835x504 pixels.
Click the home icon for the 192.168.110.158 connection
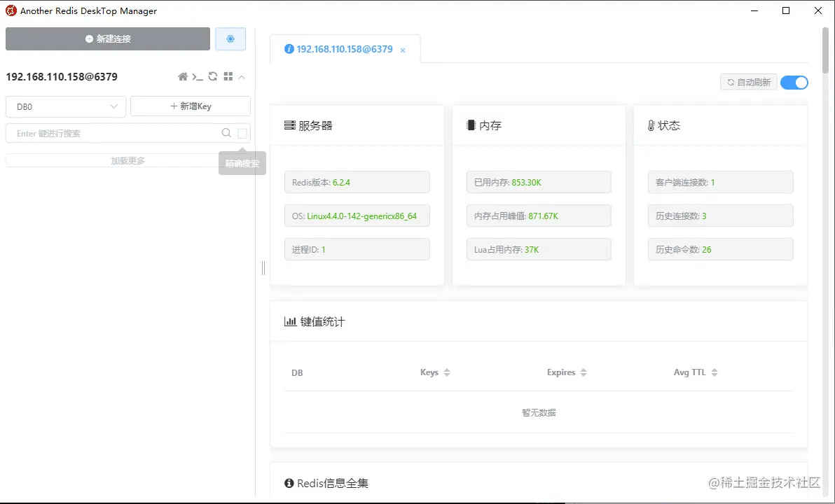click(183, 76)
